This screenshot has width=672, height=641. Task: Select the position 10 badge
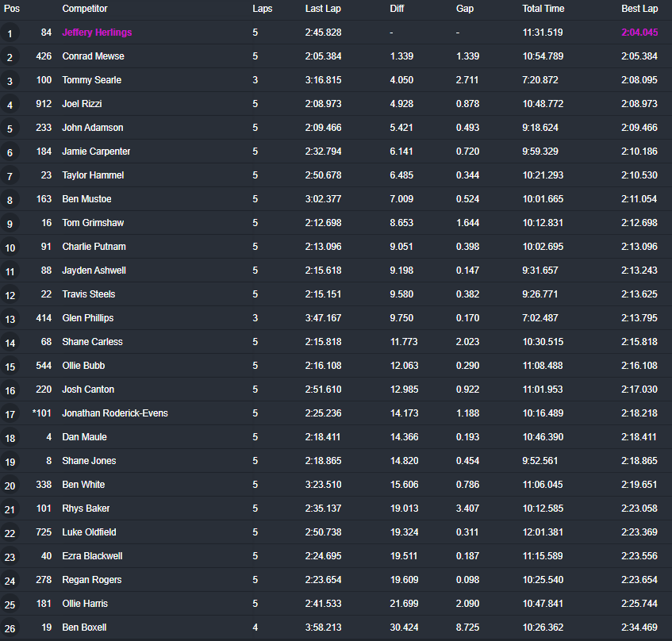(10, 248)
